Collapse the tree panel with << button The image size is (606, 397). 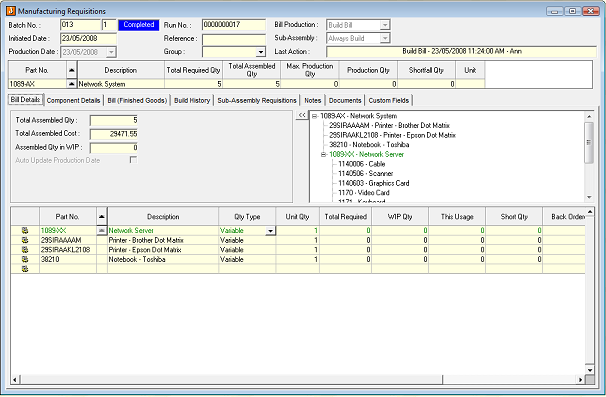302,115
